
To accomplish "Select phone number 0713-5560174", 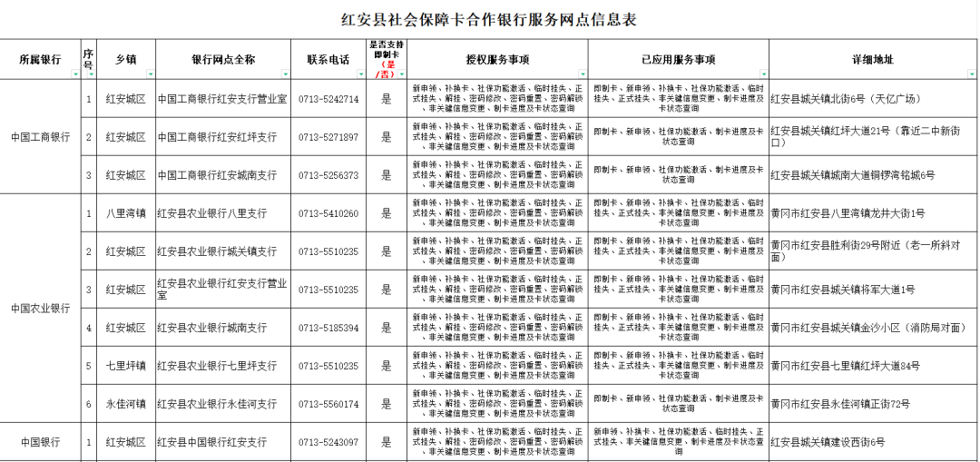I will tap(328, 404).
